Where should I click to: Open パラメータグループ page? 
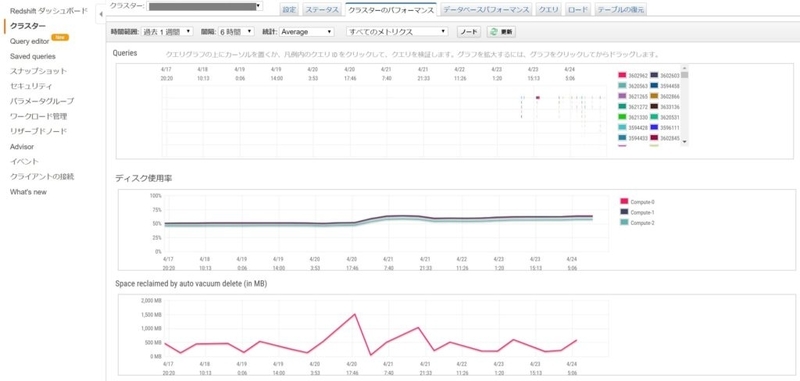click(42, 101)
